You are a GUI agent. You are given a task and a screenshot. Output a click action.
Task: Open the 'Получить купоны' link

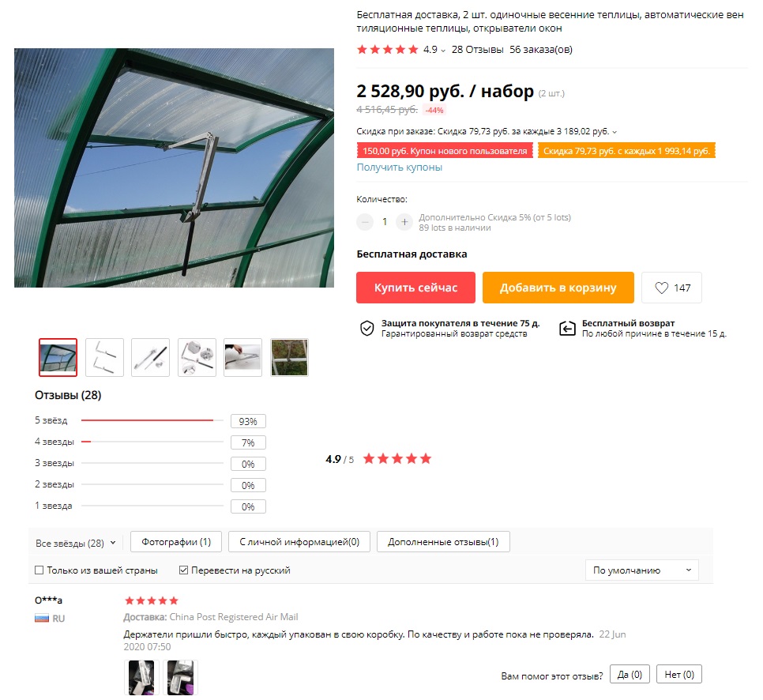click(400, 167)
